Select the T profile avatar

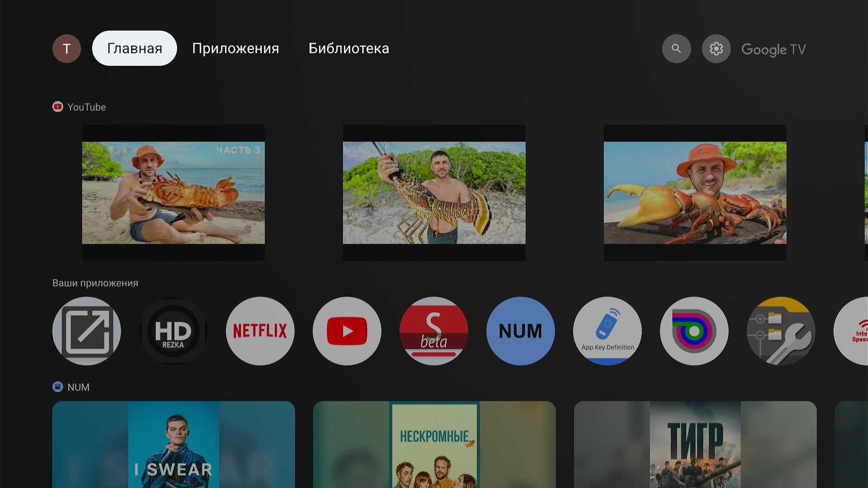pos(66,48)
